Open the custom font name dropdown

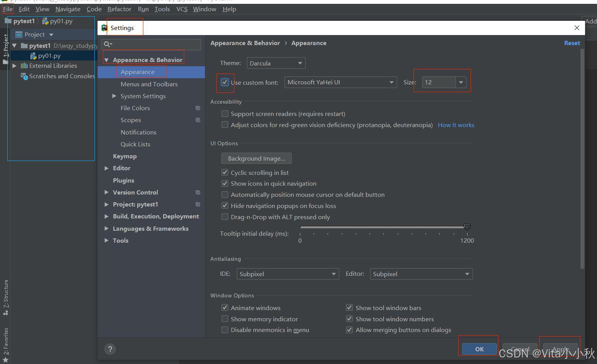tap(341, 82)
